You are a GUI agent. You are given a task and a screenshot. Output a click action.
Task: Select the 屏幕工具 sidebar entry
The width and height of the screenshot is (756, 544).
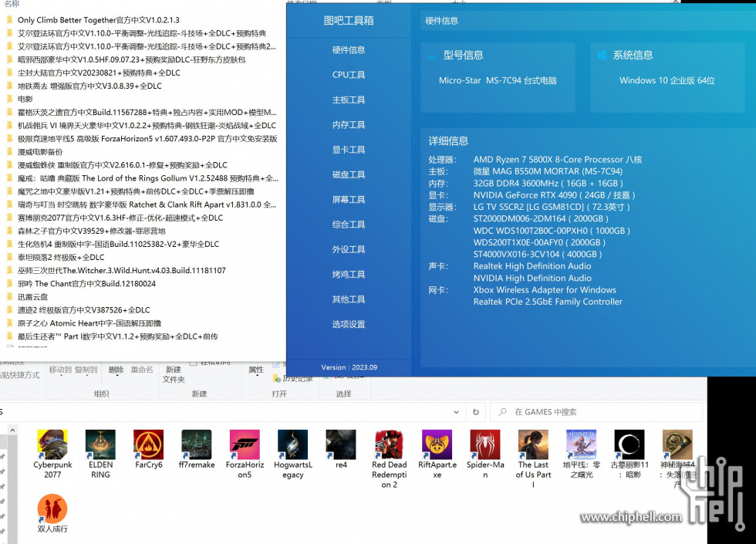[x=349, y=200]
